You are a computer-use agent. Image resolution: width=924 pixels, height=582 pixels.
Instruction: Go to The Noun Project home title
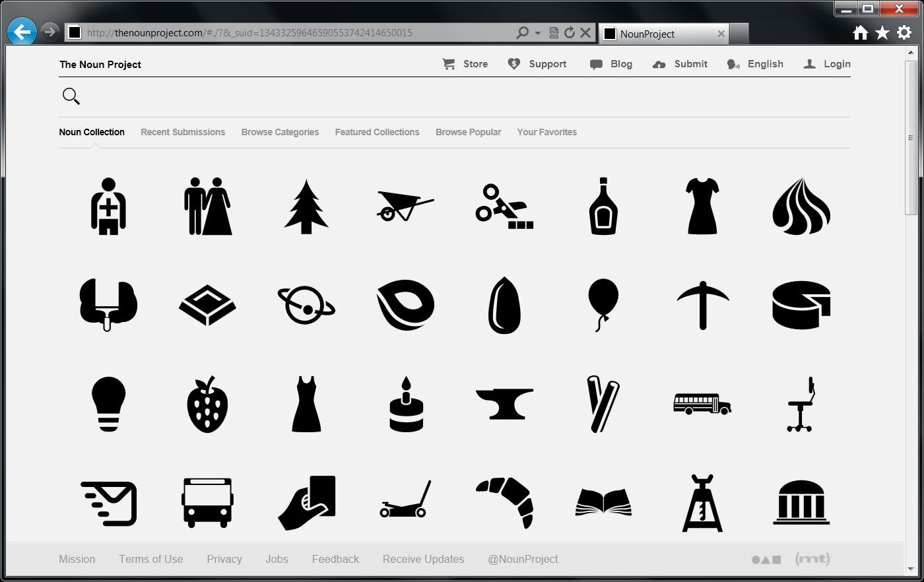pos(100,64)
